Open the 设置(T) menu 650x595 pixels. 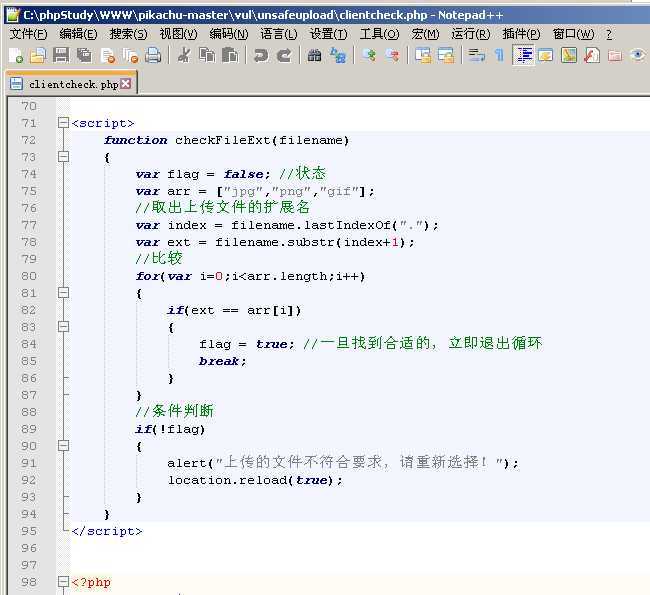coord(329,34)
